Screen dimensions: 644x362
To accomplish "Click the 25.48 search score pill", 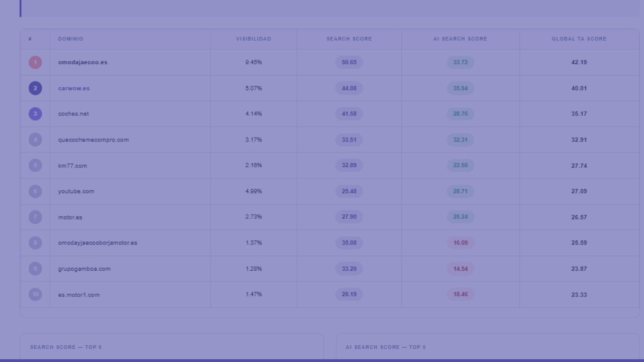I will (349, 191).
